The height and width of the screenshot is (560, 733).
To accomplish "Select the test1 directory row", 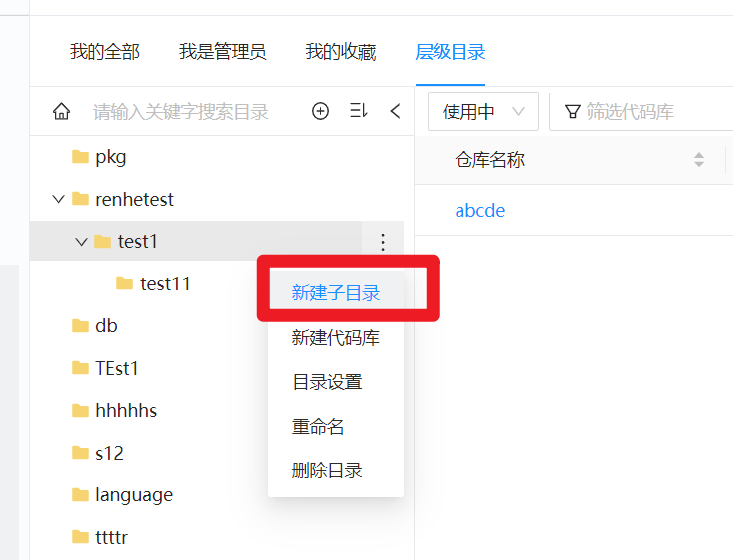I will pyautogui.click(x=217, y=241).
